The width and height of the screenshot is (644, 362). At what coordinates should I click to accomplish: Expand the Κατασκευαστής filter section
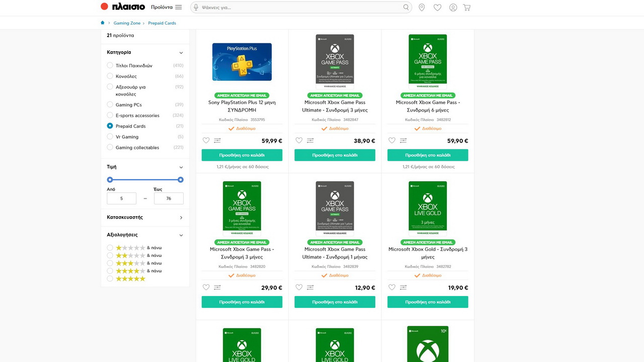pos(181,218)
